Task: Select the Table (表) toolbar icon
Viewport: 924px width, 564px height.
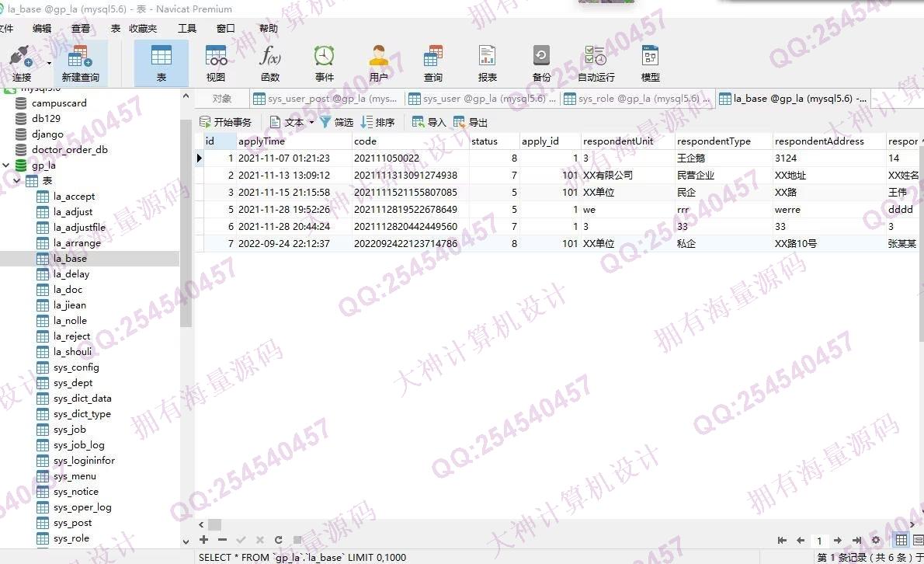Action: tap(161, 63)
